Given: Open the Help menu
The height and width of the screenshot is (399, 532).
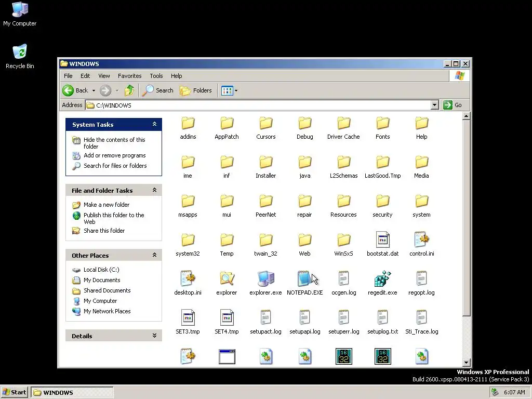Looking at the screenshot, I should (x=176, y=76).
